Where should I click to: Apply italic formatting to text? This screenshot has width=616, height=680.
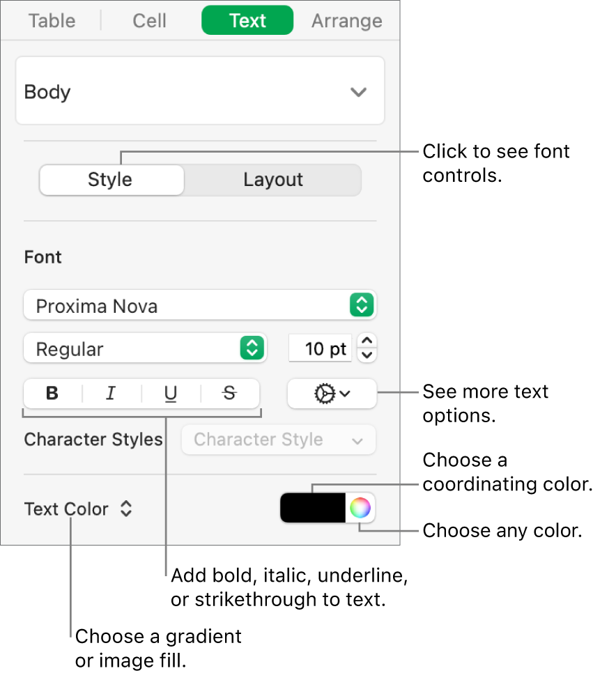coord(111,394)
